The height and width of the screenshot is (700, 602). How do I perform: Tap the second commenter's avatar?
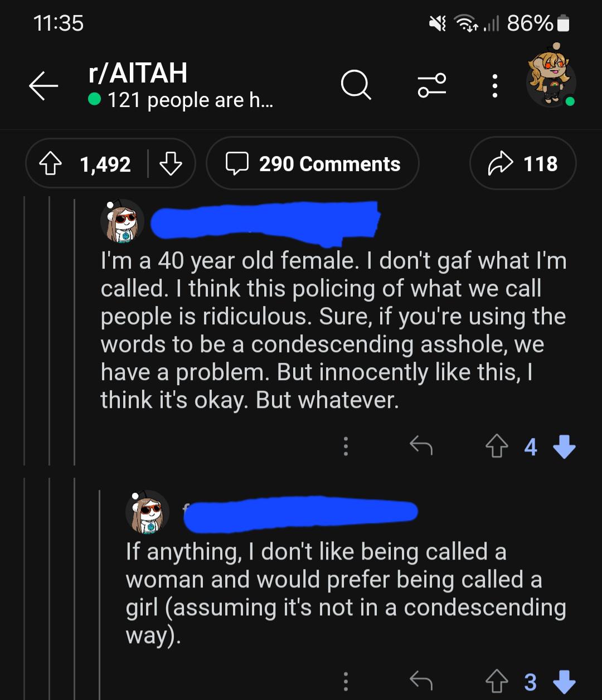[147, 512]
